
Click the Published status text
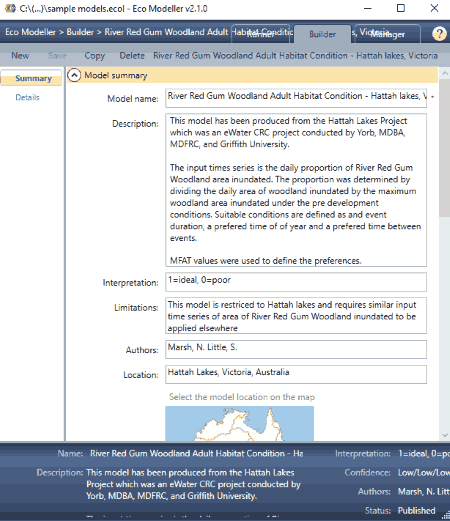point(416,510)
